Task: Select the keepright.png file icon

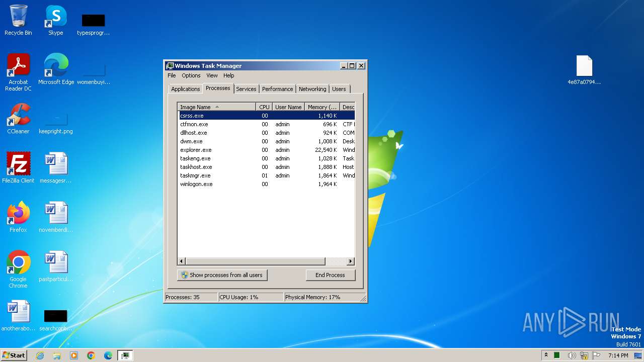Action: pos(56,124)
